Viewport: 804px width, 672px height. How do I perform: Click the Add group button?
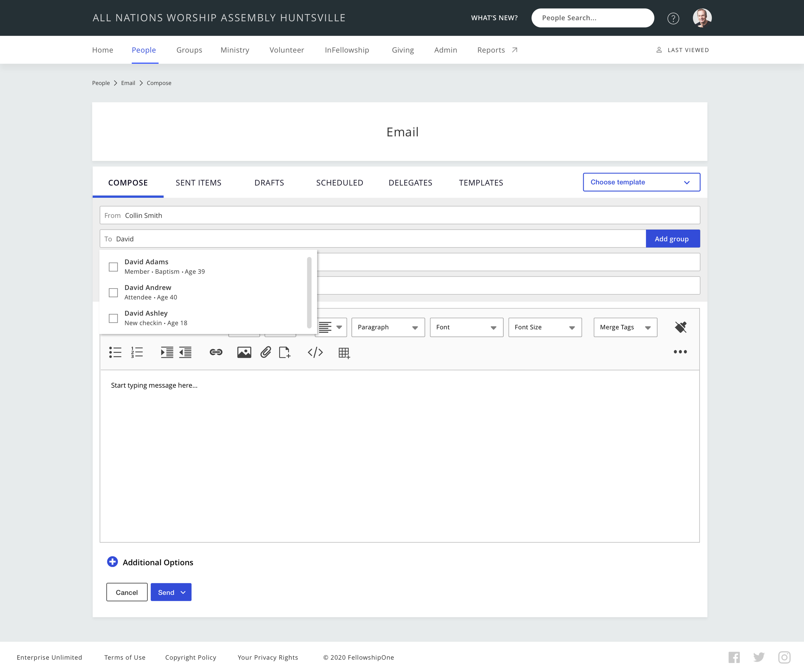tap(672, 239)
